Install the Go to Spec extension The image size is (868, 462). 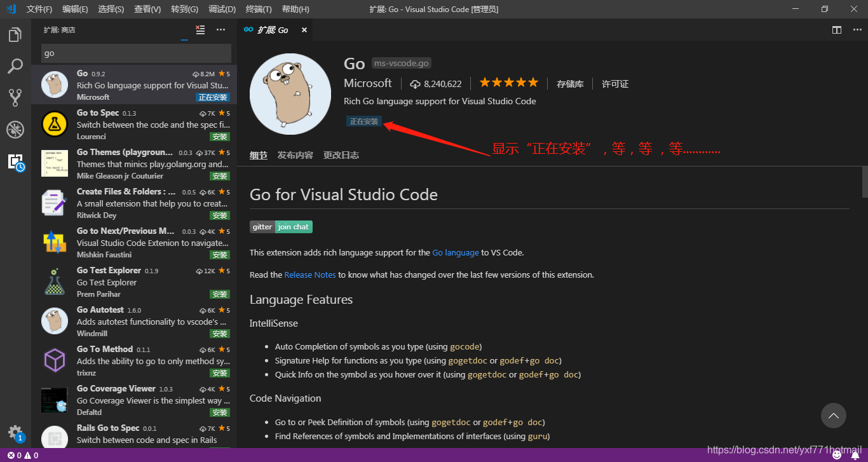click(x=220, y=137)
